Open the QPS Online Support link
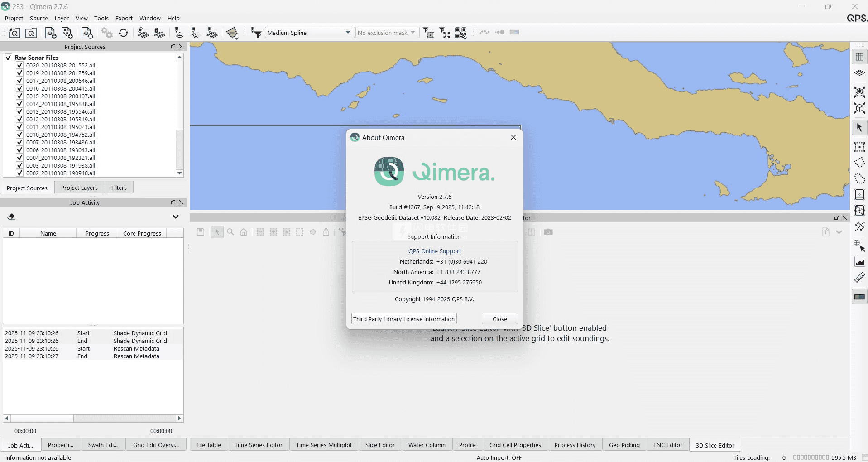The image size is (868, 462). click(x=434, y=251)
